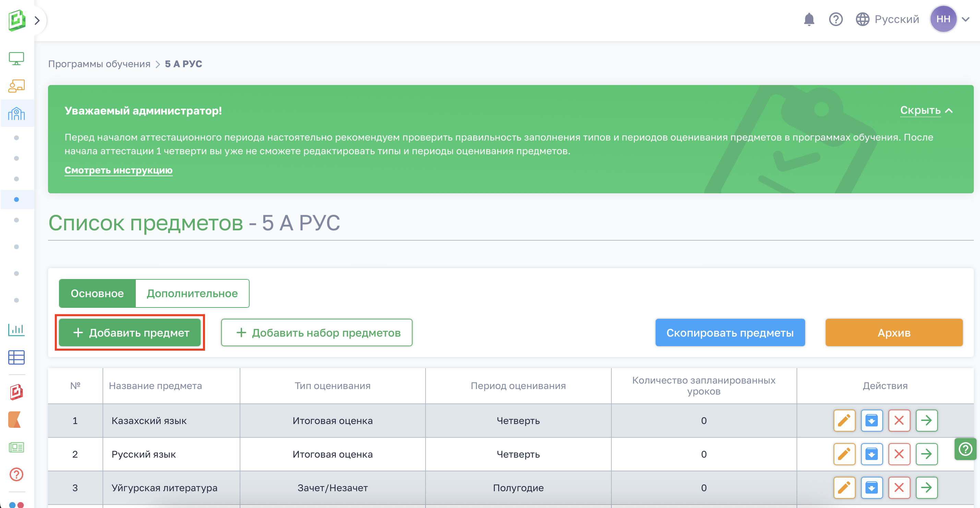Click the notifications bell icon
The width and height of the screenshot is (980, 508).
pyautogui.click(x=809, y=19)
